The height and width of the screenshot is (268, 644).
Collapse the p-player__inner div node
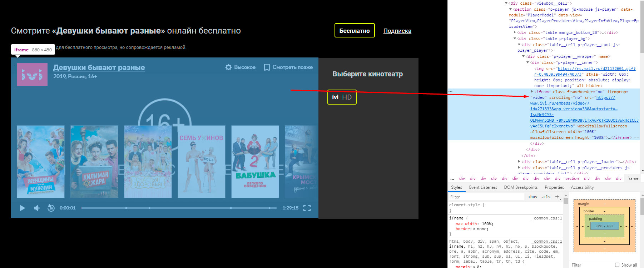click(528, 62)
